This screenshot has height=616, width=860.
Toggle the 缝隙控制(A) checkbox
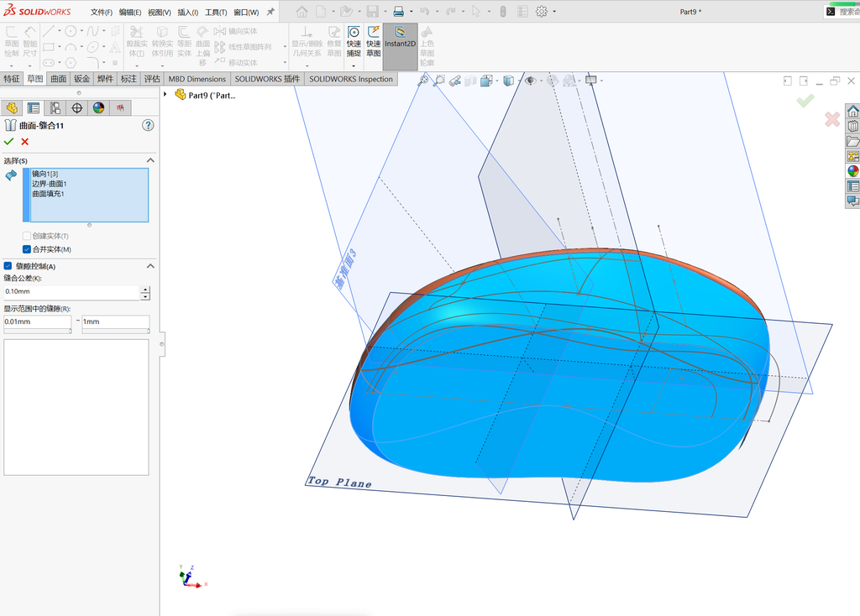tap(8, 266)
